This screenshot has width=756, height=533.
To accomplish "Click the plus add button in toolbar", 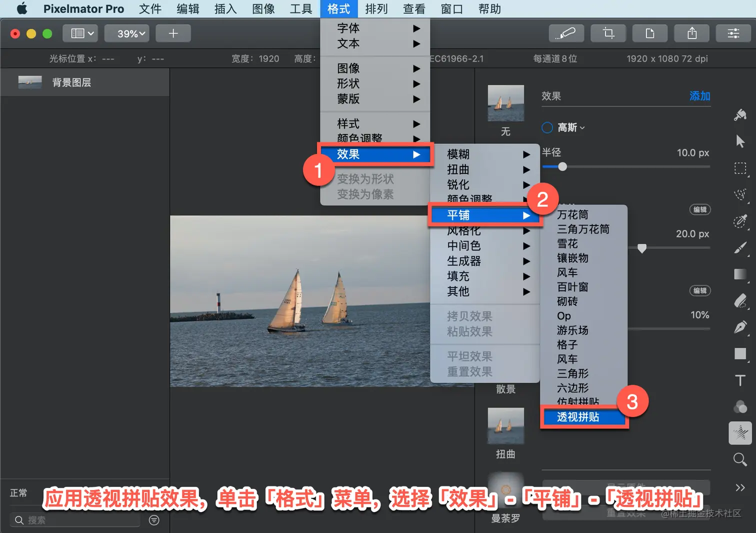I will [173, 33].
